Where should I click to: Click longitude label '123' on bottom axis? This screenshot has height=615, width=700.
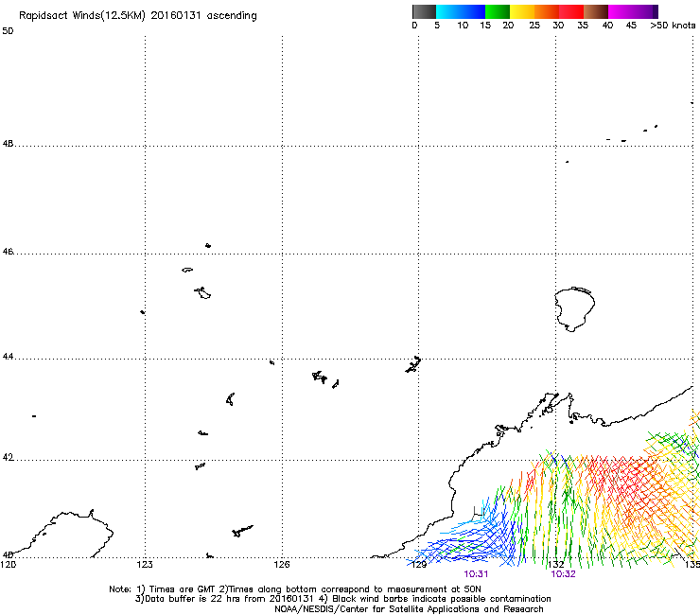click(145, 565)
